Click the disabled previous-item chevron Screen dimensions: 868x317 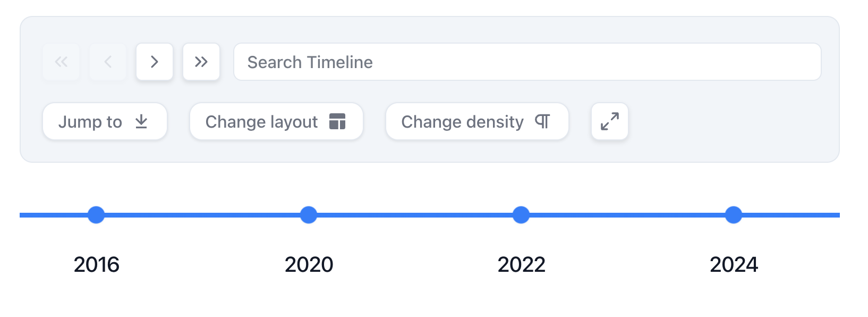(108, 62)
